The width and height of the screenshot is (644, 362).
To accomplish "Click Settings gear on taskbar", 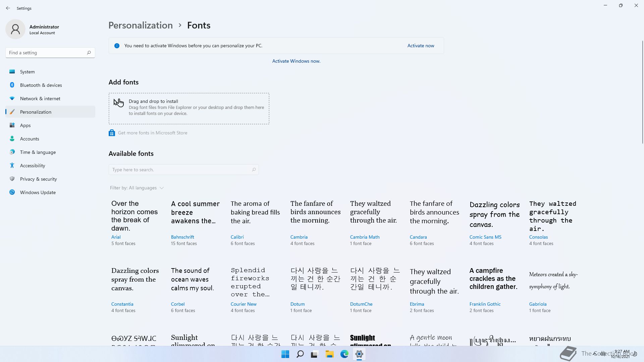I will tap(359, 354).
